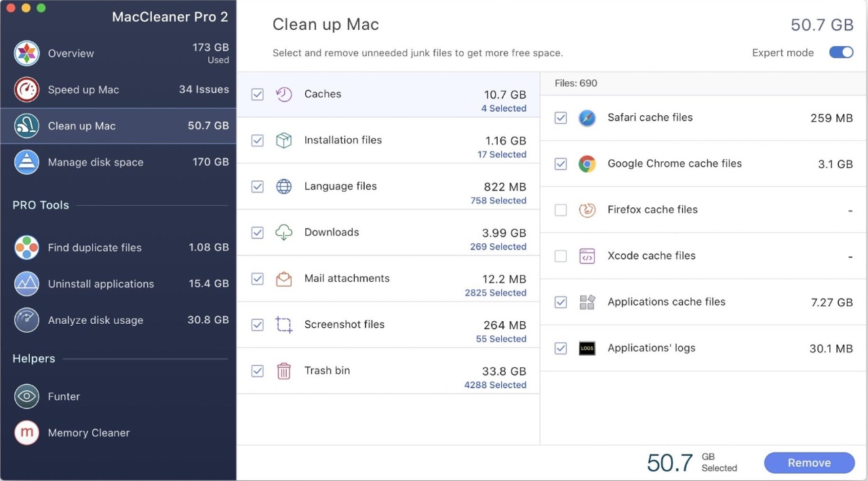This screenshot has width=868, height=481.
Task: Open Uninstall applications tool
Action: point(118,284)
